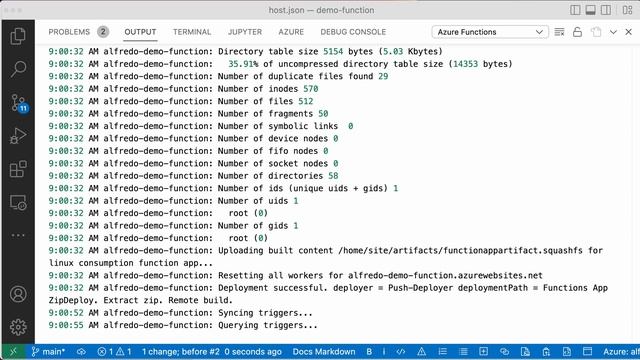This screenshot has width=640, height=360.
Task: Click 'Uploading built content' log line
Action: [x=325, y=257]
